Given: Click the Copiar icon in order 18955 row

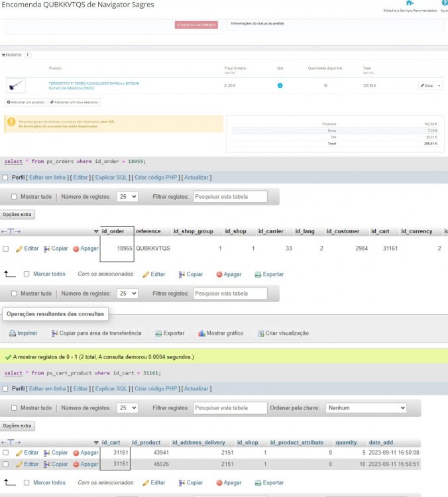Looking at the screenshot, I should pyautogui.click(x=46, y=248).
